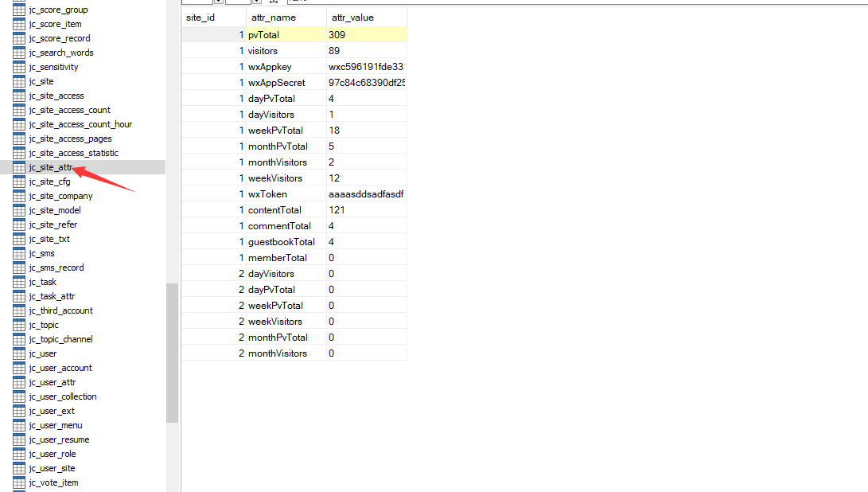Click the table icon beside jc_site_access_count

19,110
